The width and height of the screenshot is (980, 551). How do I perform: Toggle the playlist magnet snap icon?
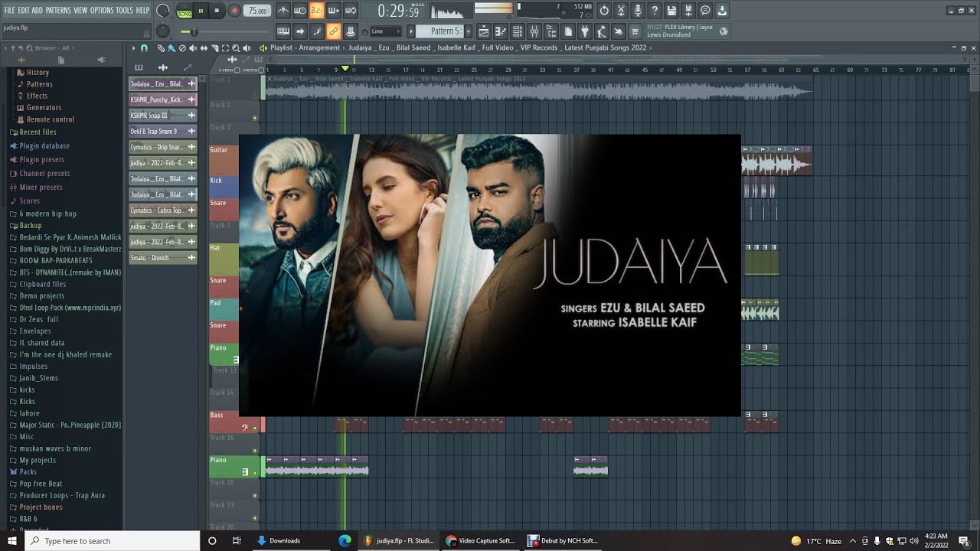coord(144,47)
